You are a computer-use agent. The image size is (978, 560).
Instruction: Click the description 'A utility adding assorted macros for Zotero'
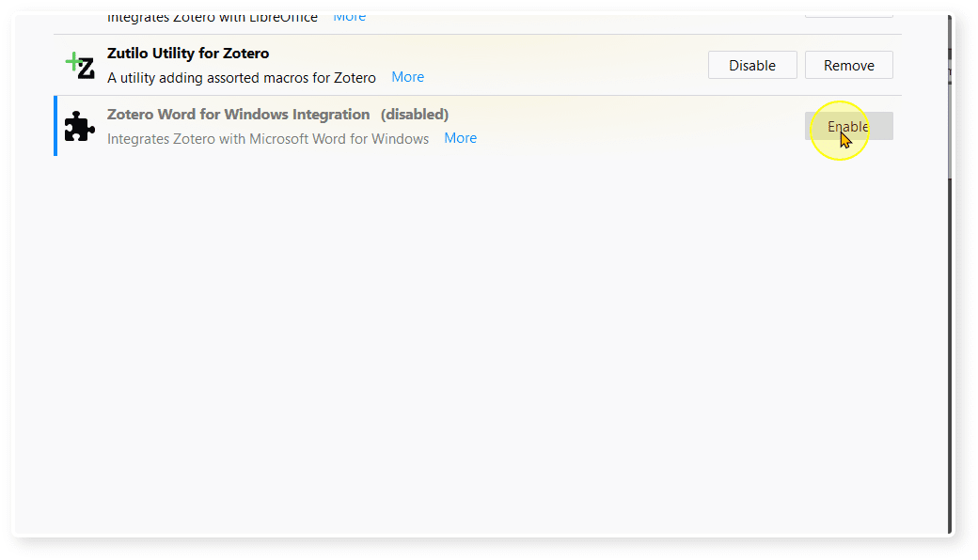point(242,78)
